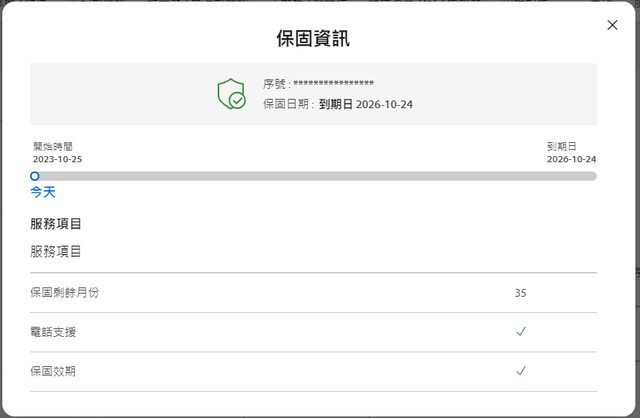Select the 保固效期 row label

pyautogui.click(x=53, y=371)
